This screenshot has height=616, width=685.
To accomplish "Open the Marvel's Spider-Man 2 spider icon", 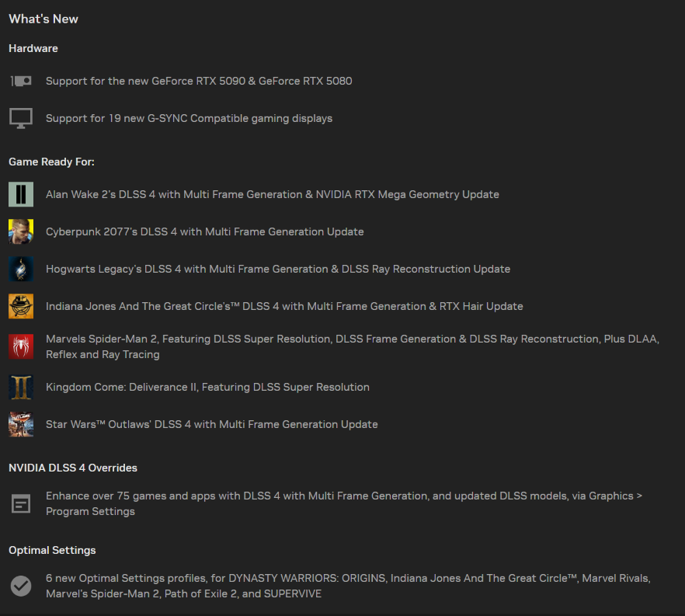I will pos(21,346).
